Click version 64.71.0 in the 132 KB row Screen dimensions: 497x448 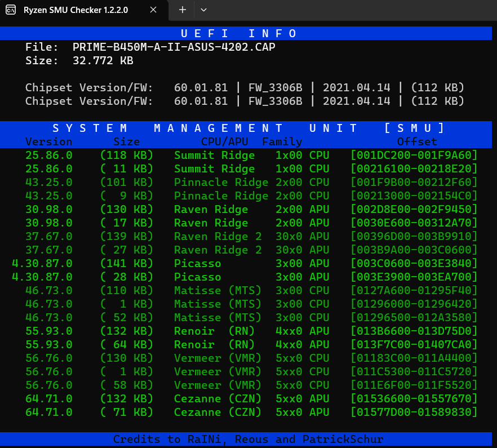pos(49,398)
